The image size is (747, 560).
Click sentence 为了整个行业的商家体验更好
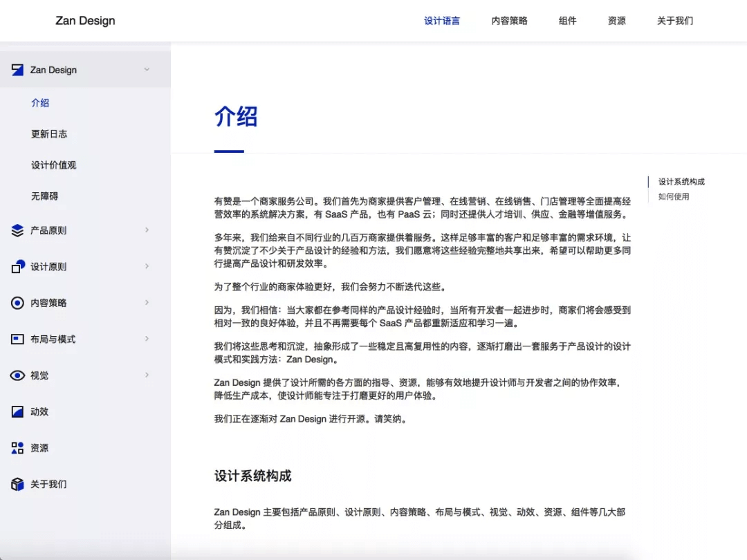[331, 287]
